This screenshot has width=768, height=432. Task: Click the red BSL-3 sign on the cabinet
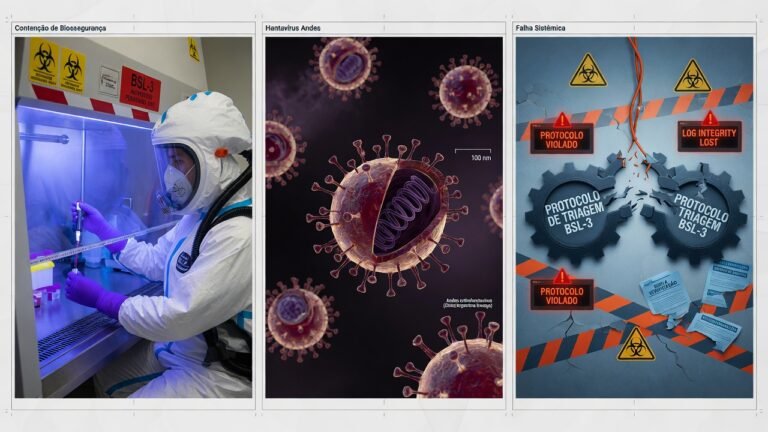tap(140, 88)
